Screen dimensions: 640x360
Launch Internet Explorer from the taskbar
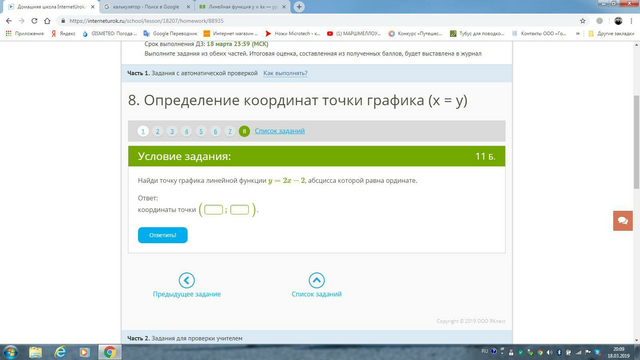pos(60,352)
